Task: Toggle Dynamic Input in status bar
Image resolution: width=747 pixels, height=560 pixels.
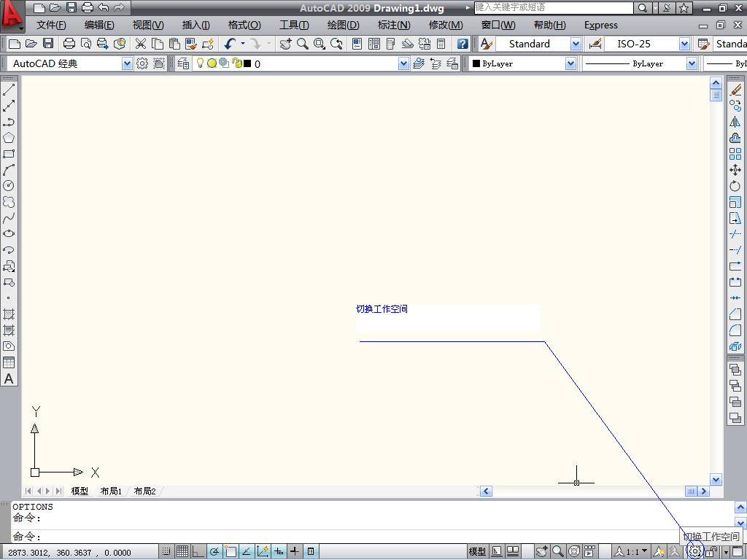Action: tap(279, 551)
